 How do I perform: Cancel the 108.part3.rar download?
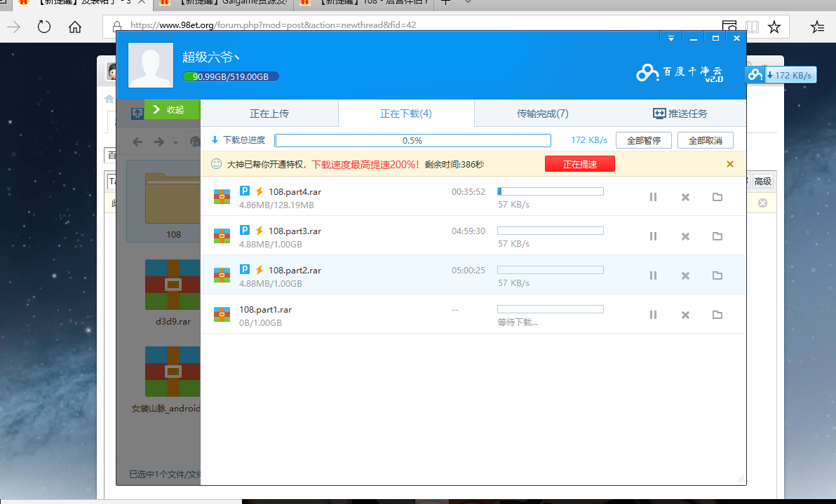(x=686, y=236)
